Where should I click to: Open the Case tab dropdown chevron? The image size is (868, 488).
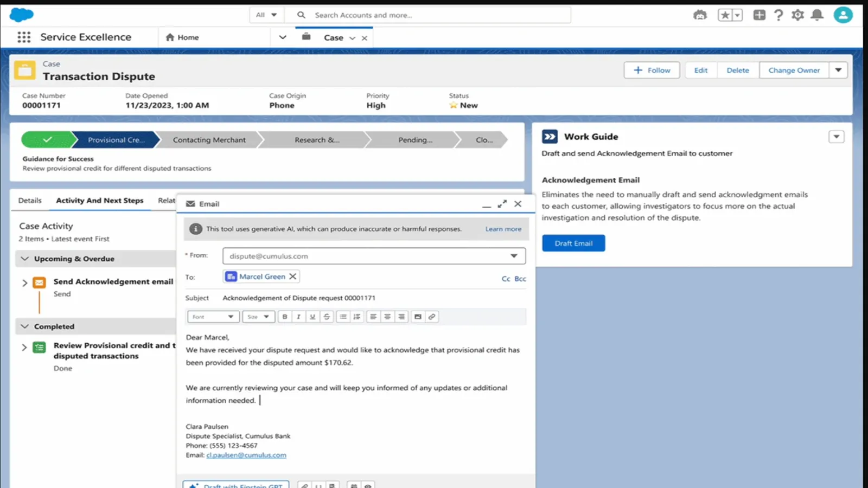[x=352, y=38]
